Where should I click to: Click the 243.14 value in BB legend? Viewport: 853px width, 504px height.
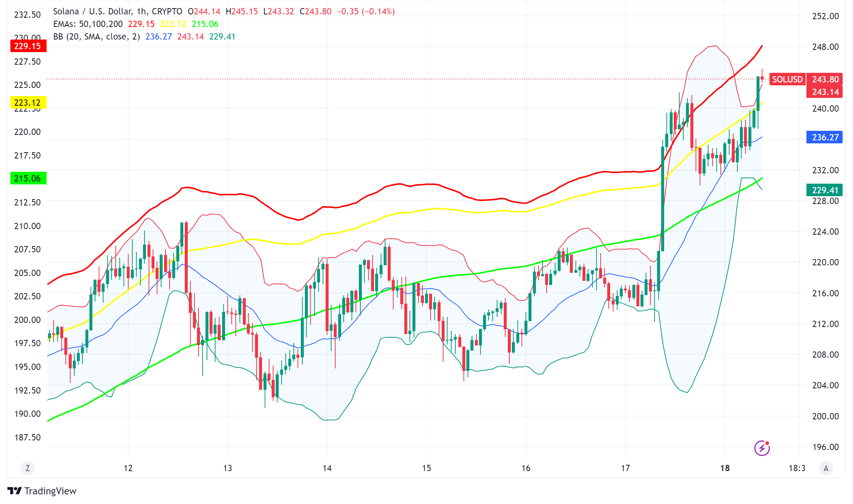[x=190, y=37]
